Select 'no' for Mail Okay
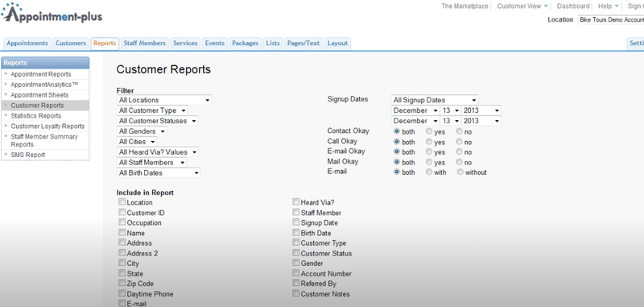The height and width of the screenshot is (307, 644). pyautogui.click(x=459, y=162)
